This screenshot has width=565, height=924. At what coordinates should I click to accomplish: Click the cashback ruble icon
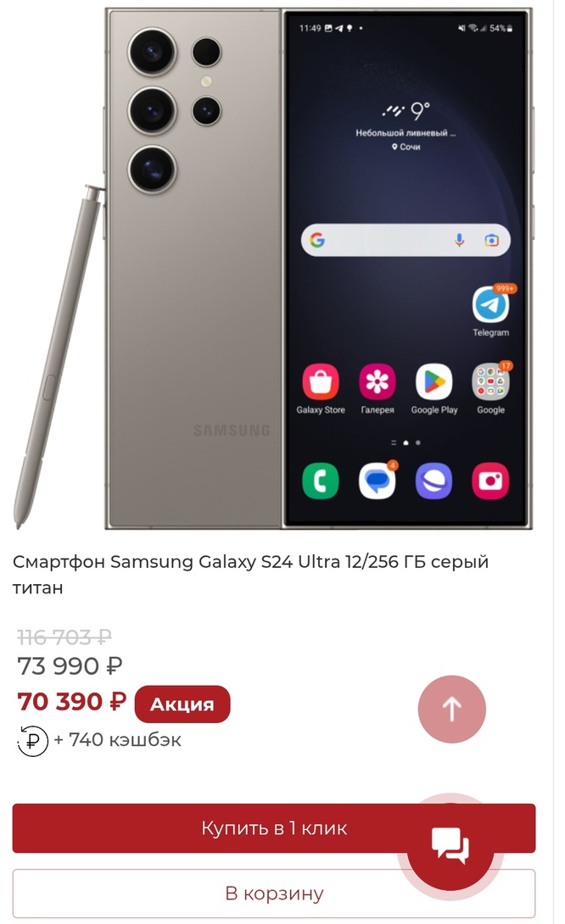click(x=33, y=741)
